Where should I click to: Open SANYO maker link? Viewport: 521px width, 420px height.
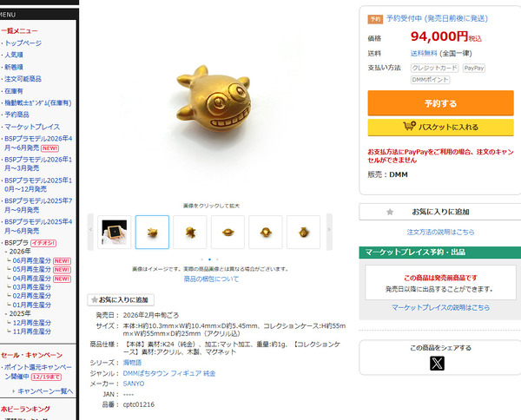pyautogui.click(x=134, y=384)
